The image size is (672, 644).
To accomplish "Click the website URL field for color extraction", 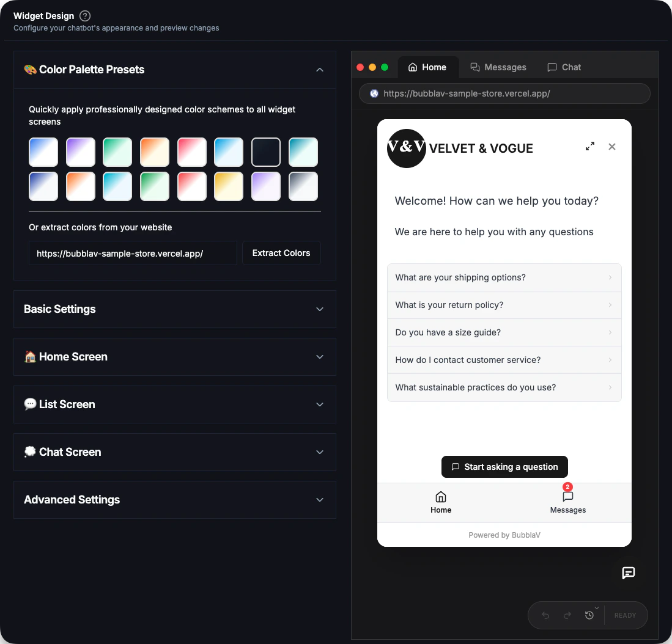I will click(133, 253).
